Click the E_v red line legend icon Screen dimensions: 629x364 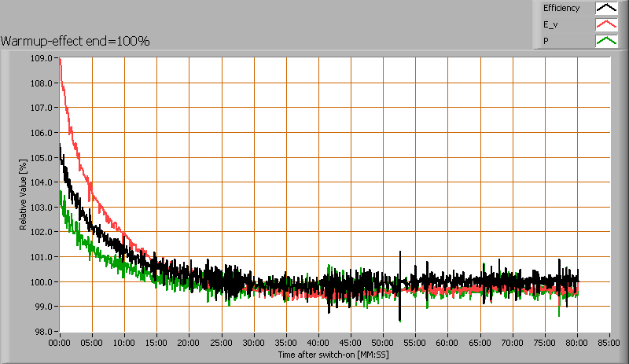pos(605,25)
